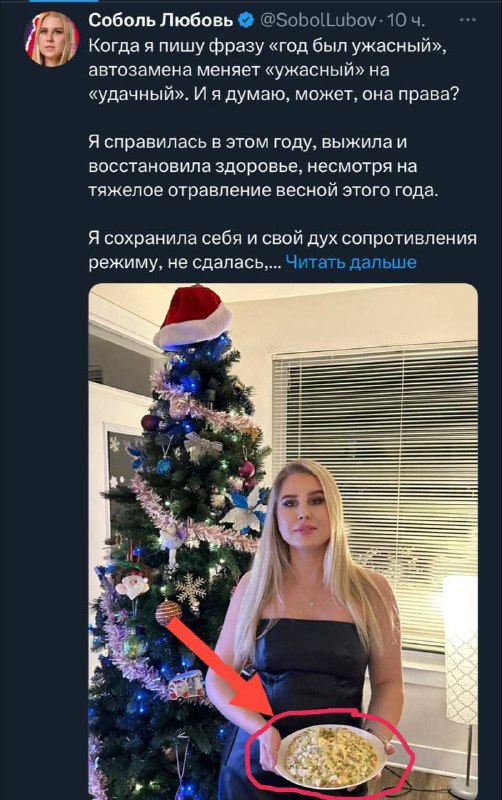Click the display name Соболь Любовь
Screen dimensions: 502x800
[161, 20]
